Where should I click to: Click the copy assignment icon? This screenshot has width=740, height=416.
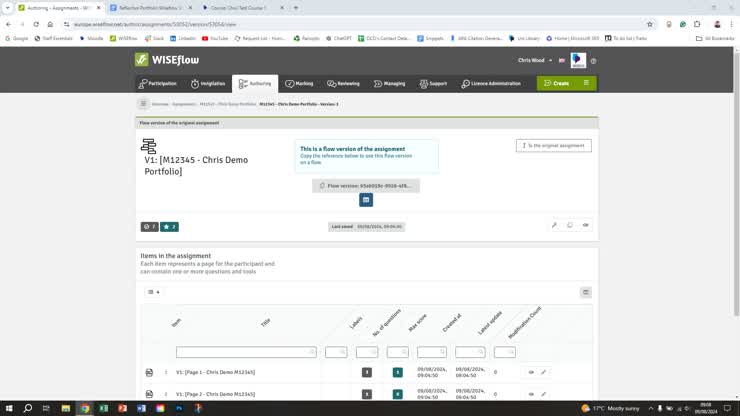tap(570, 225)
